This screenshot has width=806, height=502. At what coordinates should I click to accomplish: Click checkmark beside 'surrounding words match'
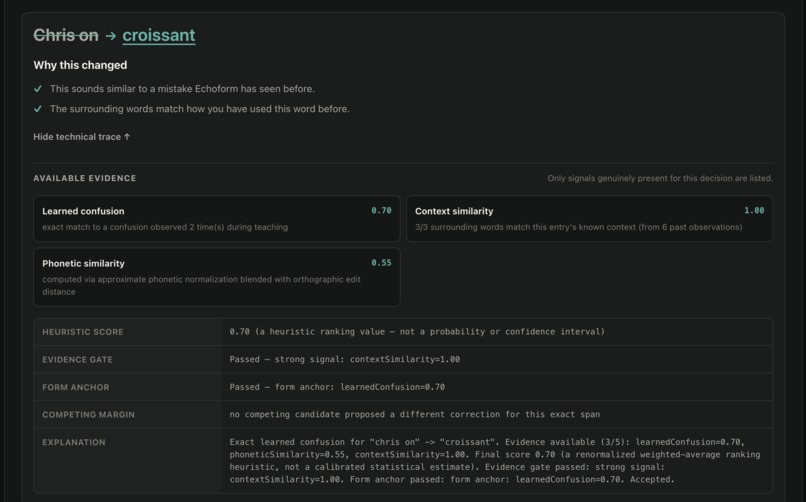[38, 109]
